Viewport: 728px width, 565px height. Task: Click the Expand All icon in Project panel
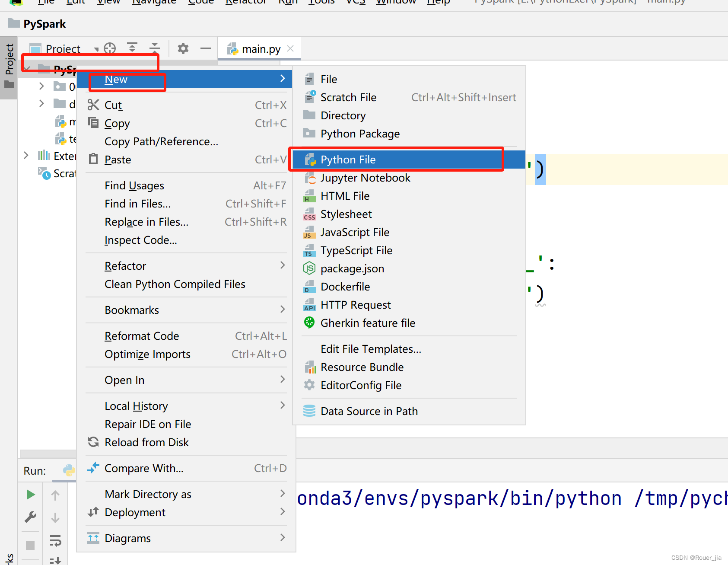(x=132, y=48)
